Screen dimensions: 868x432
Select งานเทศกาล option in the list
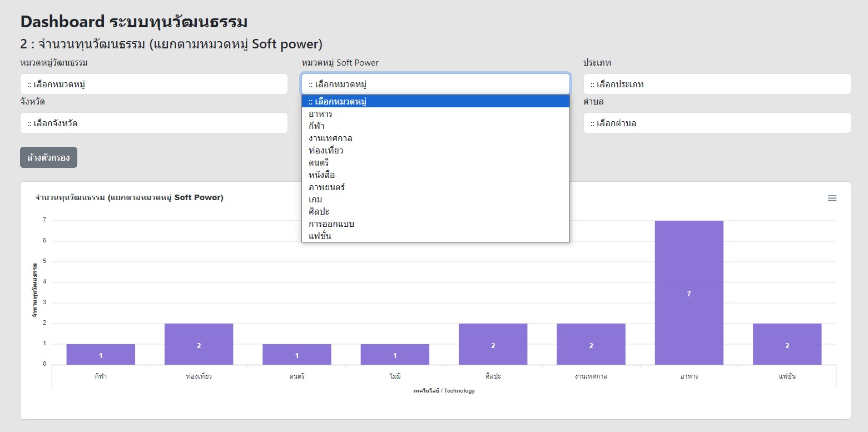tap(330, 138)
